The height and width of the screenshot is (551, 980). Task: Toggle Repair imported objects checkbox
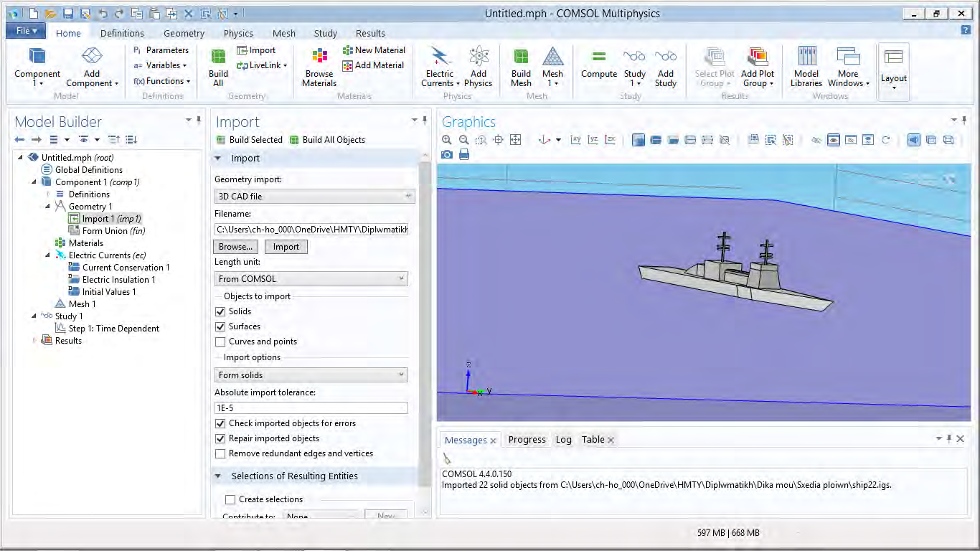coord(220,438)
